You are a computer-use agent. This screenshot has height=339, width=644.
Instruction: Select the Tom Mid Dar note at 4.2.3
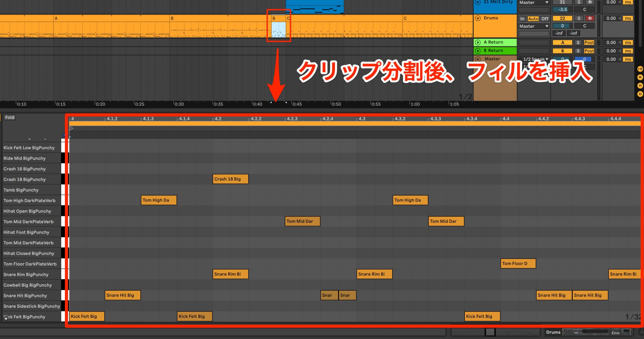click(303, 221)
